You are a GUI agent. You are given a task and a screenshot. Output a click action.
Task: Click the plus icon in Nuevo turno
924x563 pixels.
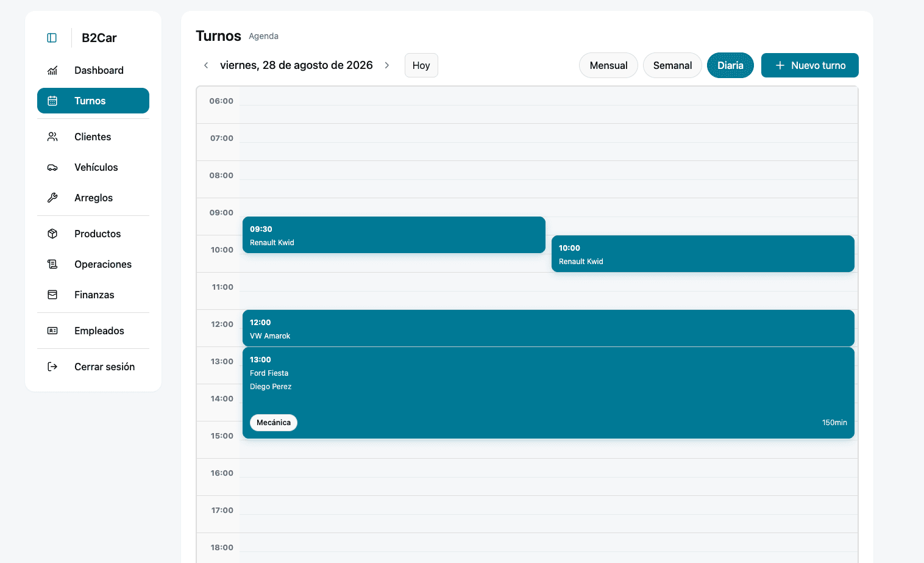coord(780,65)
